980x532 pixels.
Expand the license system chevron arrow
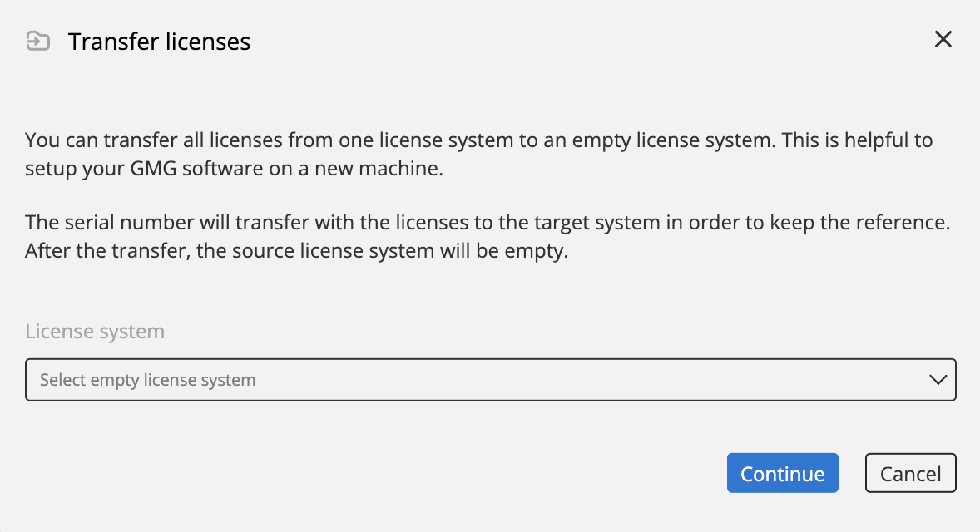coord(938,380)
